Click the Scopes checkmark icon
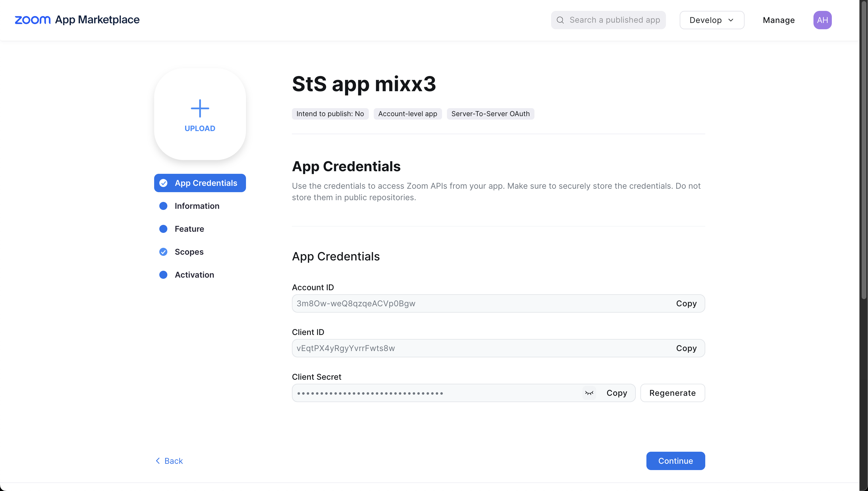The width and height of the screenshot is (868, 491). click(163, 252)
